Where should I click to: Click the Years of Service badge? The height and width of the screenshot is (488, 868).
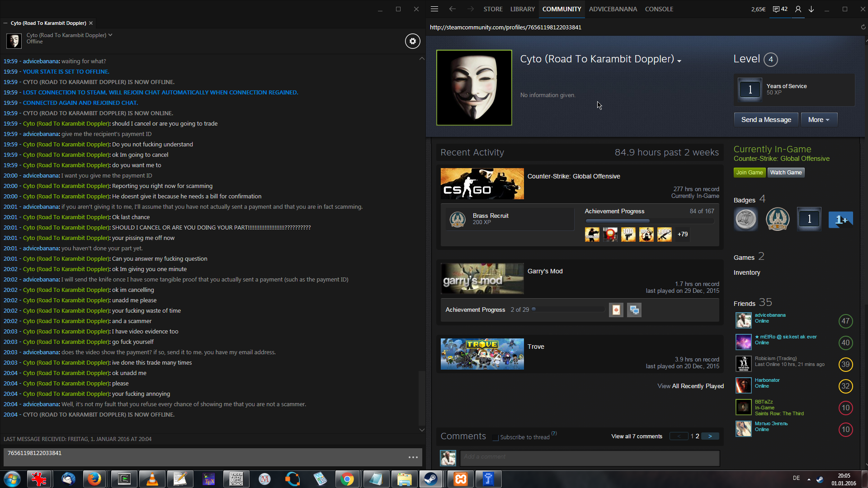click(x=750, y=89)
